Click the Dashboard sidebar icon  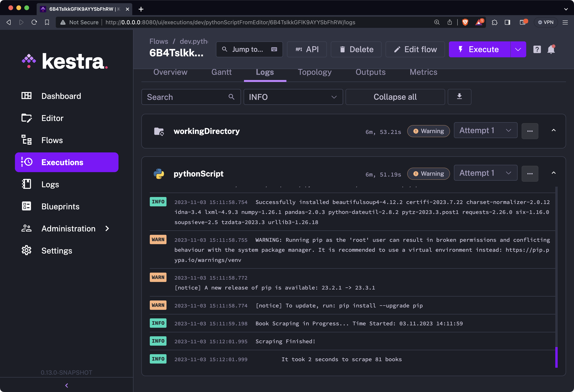pyautogui.click(x=26, y=96)
